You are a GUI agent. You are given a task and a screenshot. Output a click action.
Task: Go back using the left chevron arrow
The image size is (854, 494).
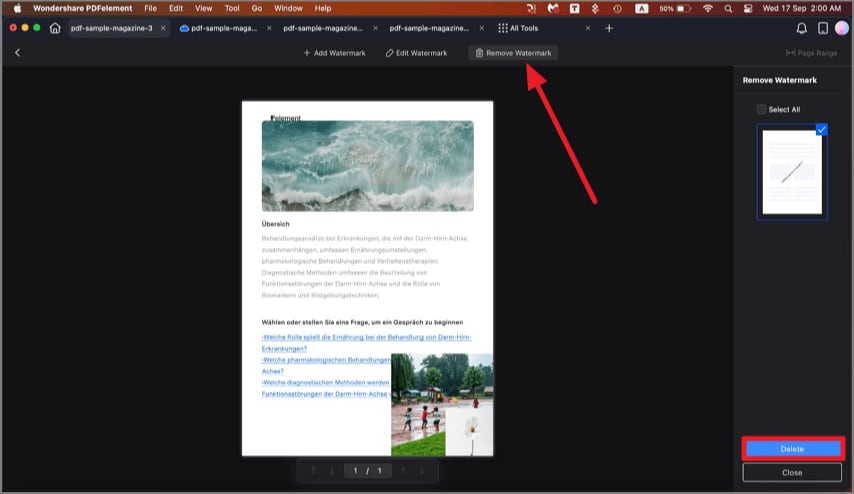tap(17, 53)
